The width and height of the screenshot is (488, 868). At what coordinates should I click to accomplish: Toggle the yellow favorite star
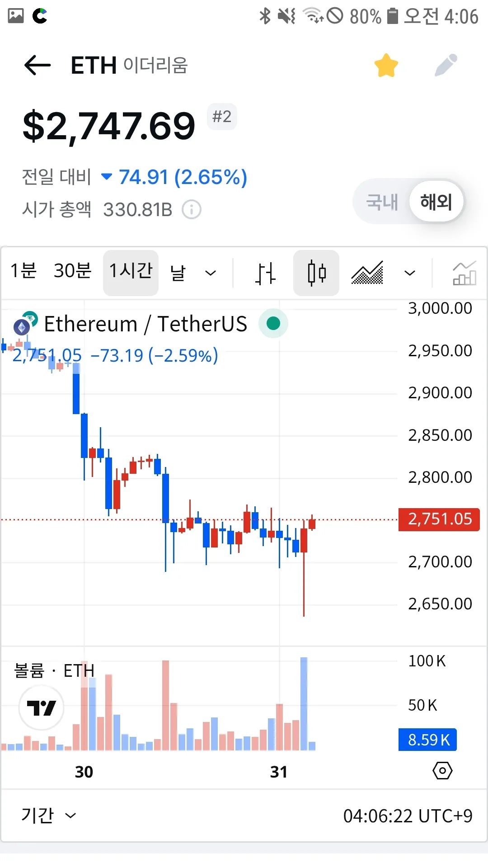[x=386, y=66]
